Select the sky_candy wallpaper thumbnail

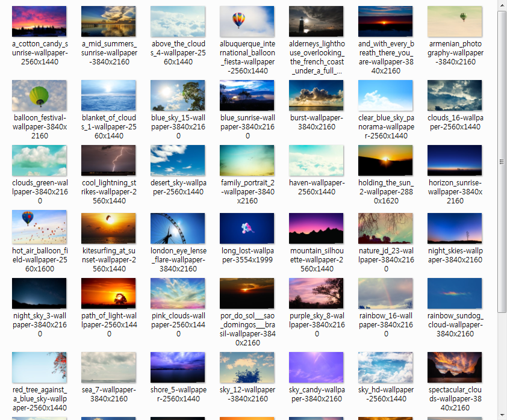coord(316,367)
